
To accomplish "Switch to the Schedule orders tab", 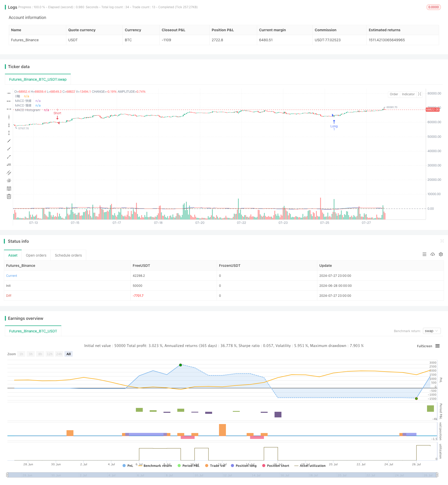I will point(68,255).
